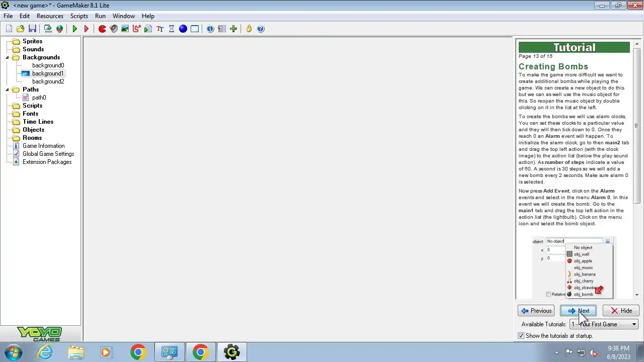
Task: Create a room toolbar icon
Action: [195, 29]
